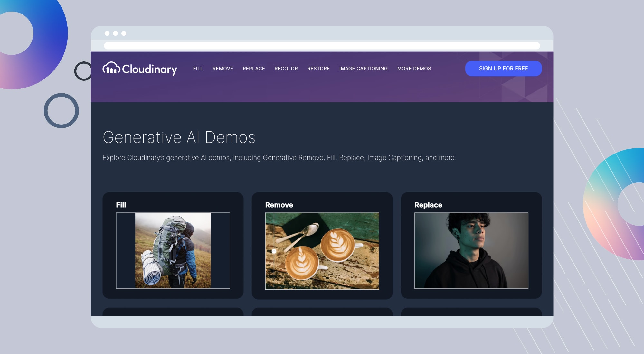Navigate to the FILL tab
644x354 pixels.
[198, 68]
